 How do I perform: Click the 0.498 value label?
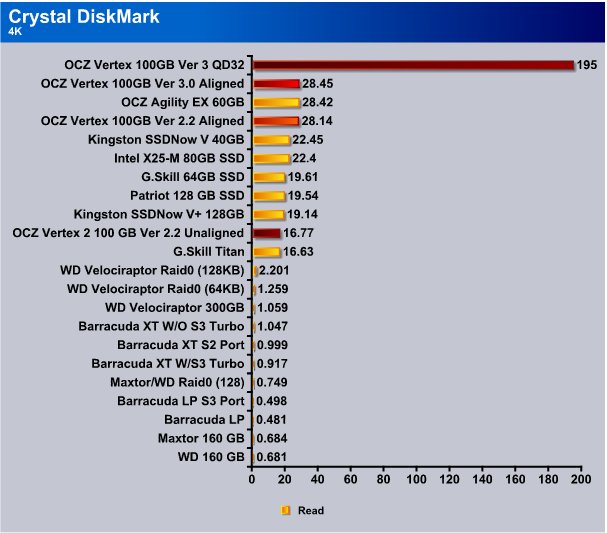(272, 401)
